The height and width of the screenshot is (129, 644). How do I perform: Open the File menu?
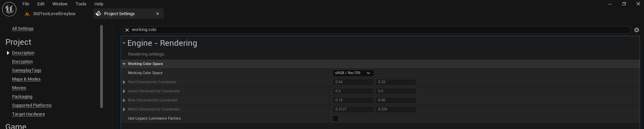[26, 4]
